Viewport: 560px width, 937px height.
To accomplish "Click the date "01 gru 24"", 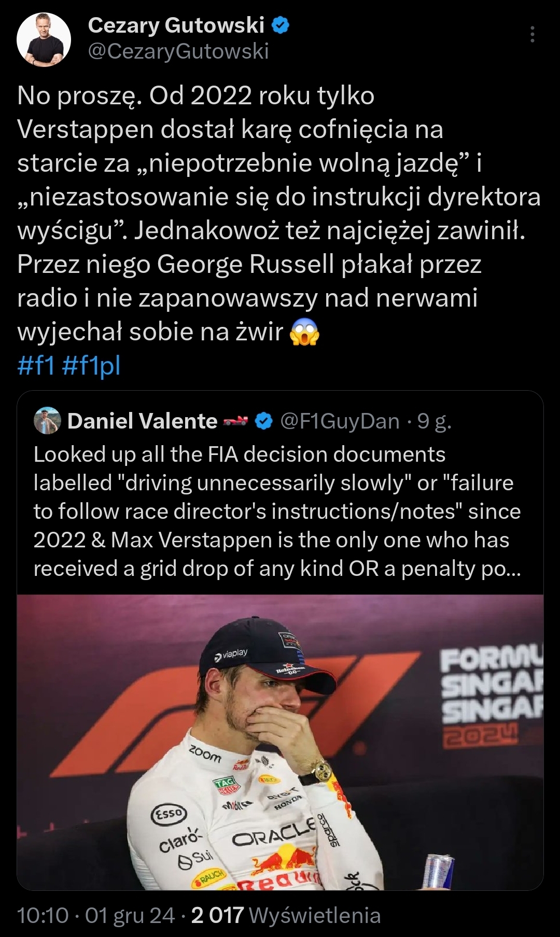I will 130,915.
